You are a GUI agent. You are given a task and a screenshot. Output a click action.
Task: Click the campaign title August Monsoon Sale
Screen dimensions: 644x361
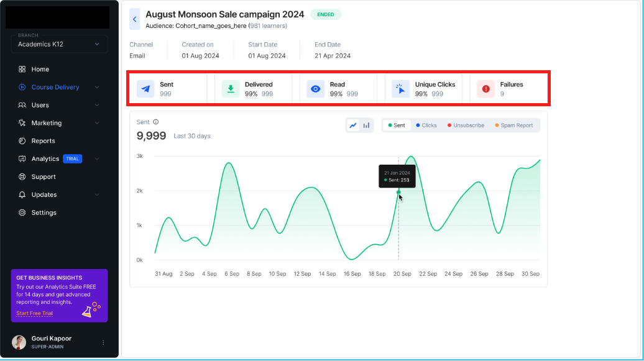(x=224, y=14)
